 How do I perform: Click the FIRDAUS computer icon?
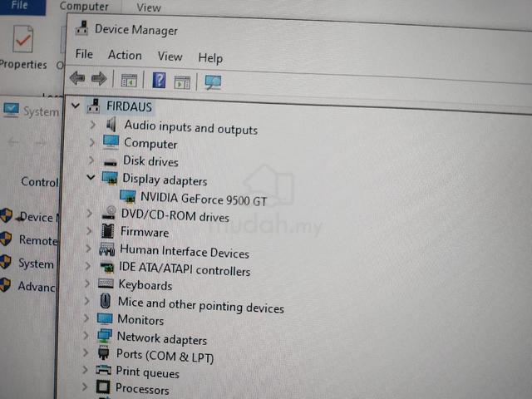tap(94, 106)
